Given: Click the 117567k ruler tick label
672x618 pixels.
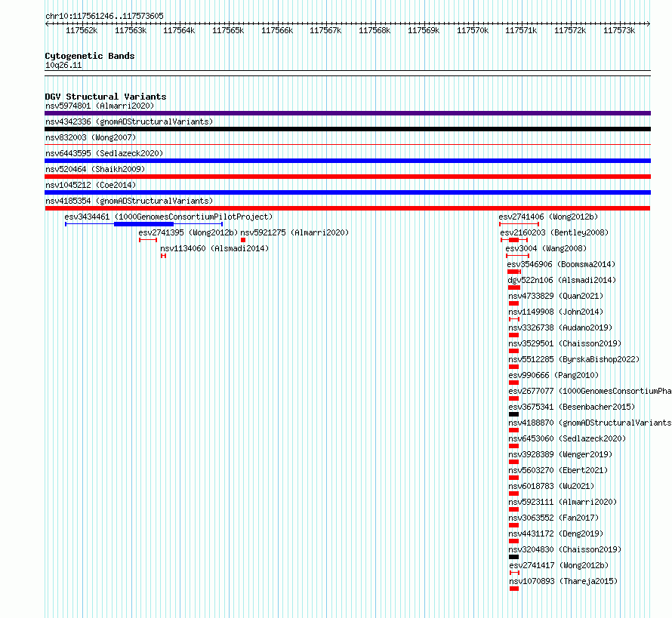Looking at the screenshot, I should pos(325,30).
